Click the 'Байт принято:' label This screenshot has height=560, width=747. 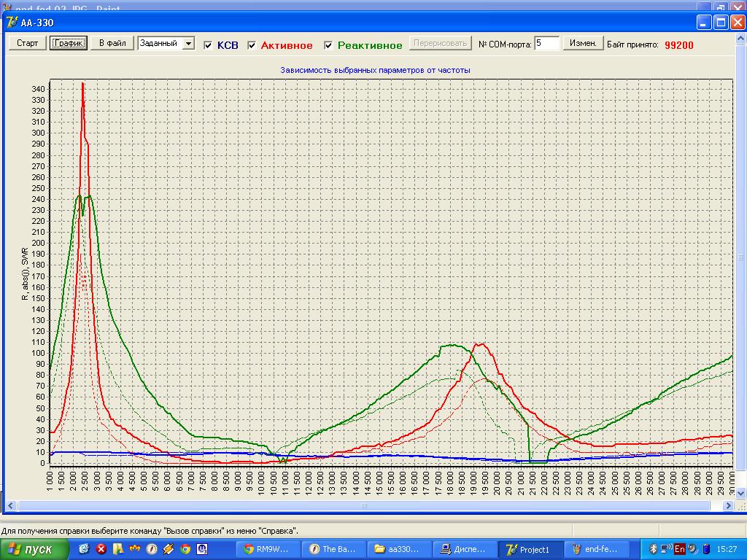point(632,45)
